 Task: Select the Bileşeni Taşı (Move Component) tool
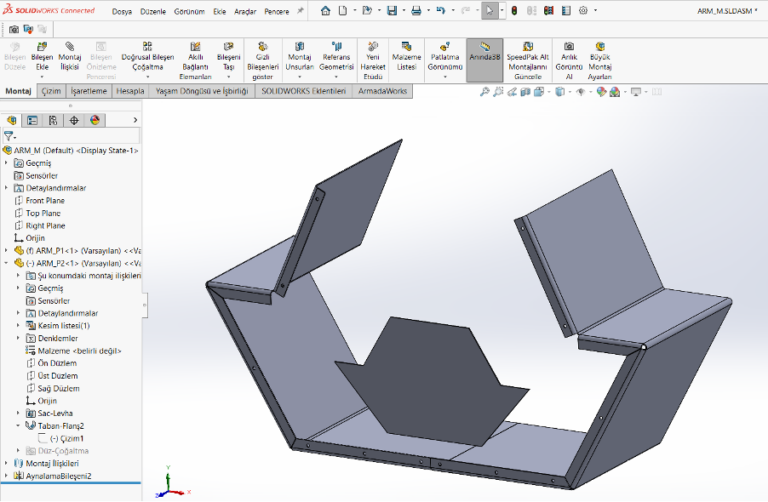(x=229, y=47)
